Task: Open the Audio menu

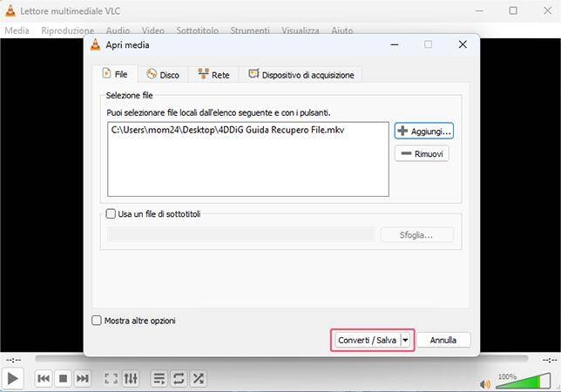Action: (x=118, y=30)
